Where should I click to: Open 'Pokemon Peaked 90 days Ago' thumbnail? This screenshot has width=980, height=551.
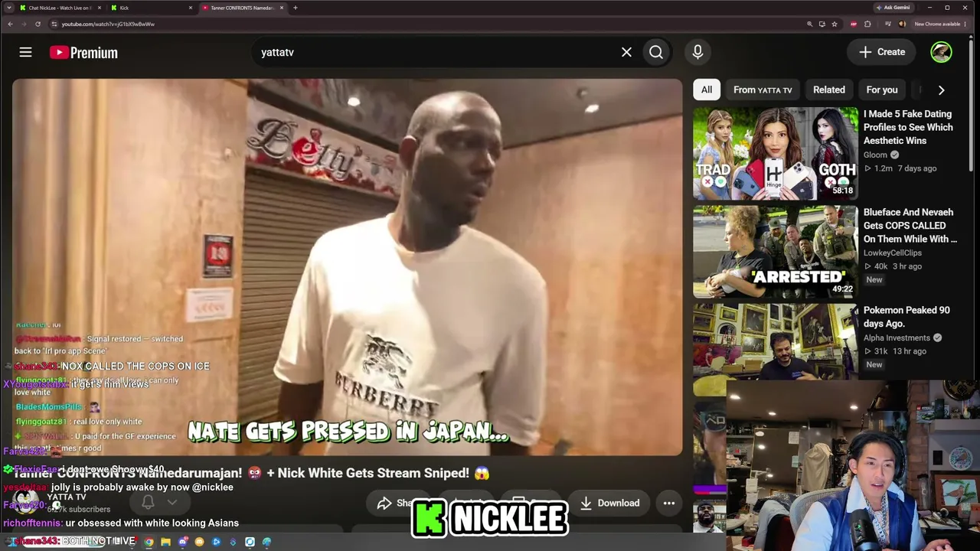[x=776, y=341]
